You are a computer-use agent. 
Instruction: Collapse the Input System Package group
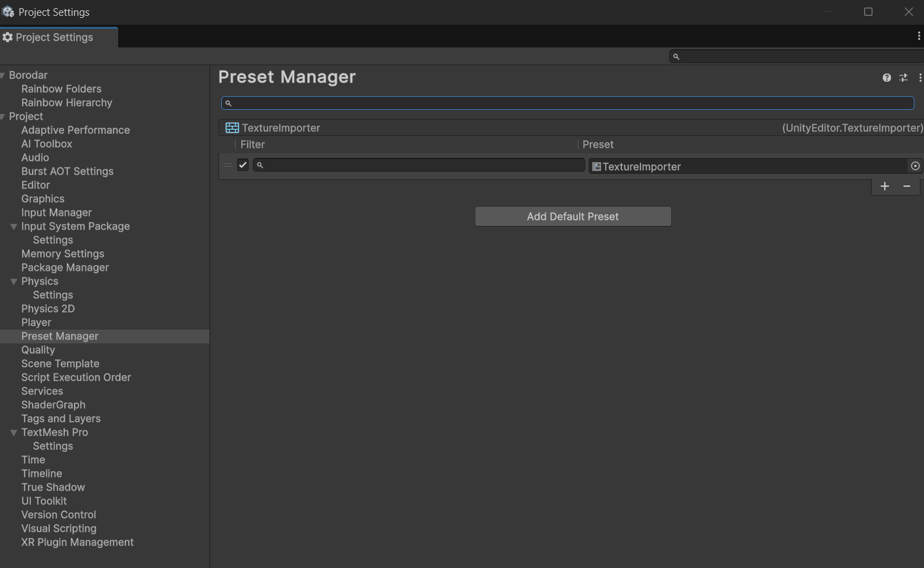pyautogui.click(x=14, y=227)
